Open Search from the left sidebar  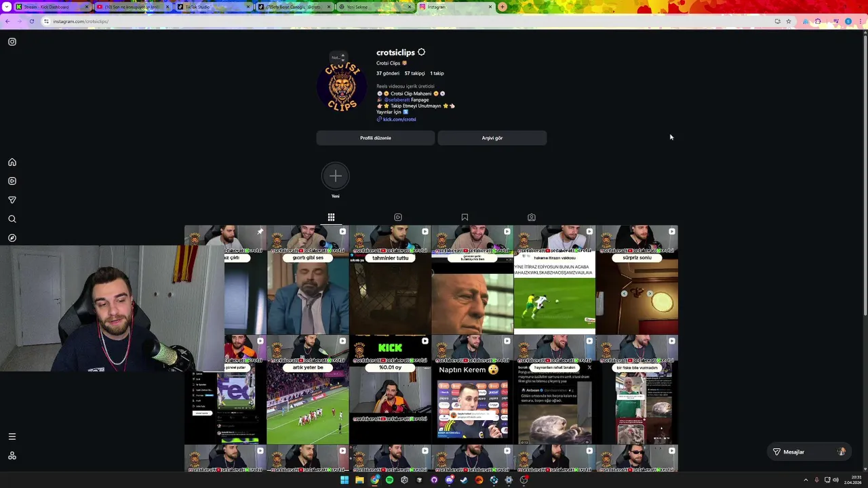point(12,219)
